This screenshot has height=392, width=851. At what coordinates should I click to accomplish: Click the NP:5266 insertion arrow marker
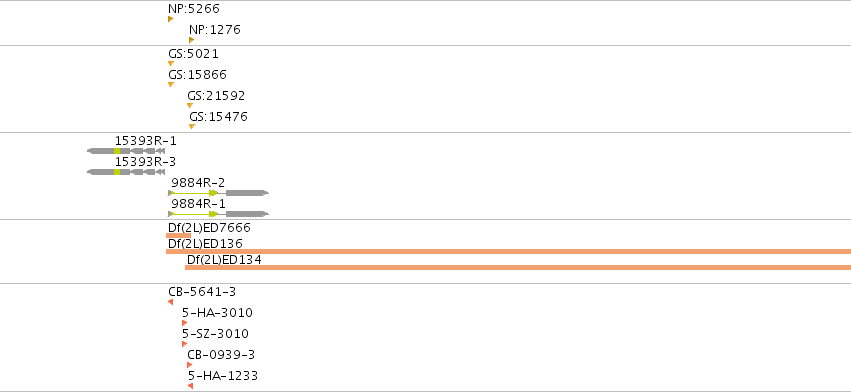[x=170, y=19]
